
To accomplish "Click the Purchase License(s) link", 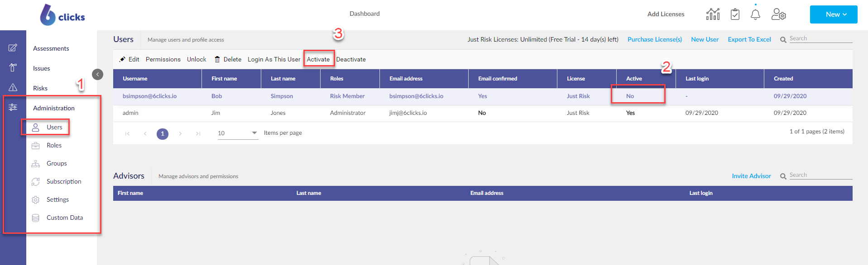I will point(655,39).
